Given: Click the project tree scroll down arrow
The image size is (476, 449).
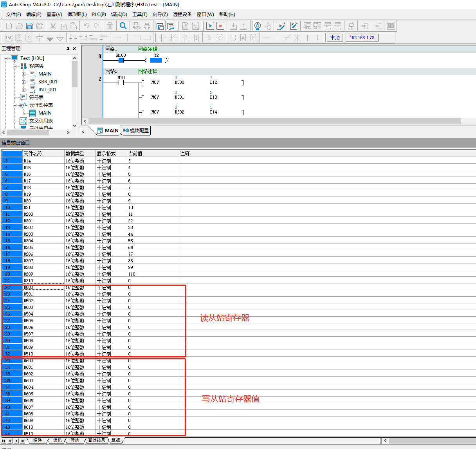Looking at the screenshot, I should (75, 126).
